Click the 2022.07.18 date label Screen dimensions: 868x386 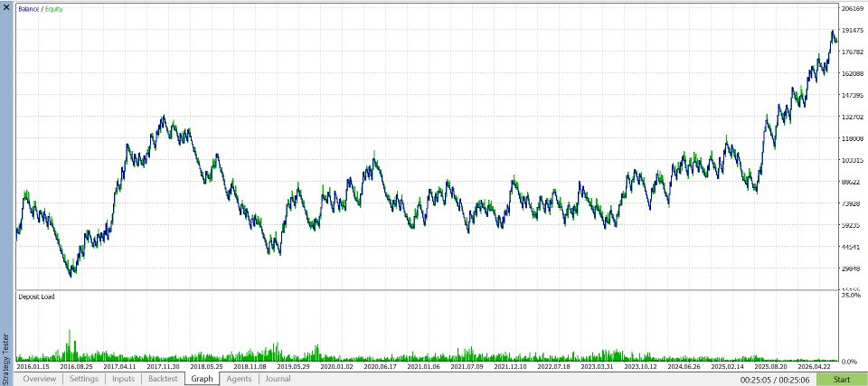pyautogui.click(x=553, y=367)
